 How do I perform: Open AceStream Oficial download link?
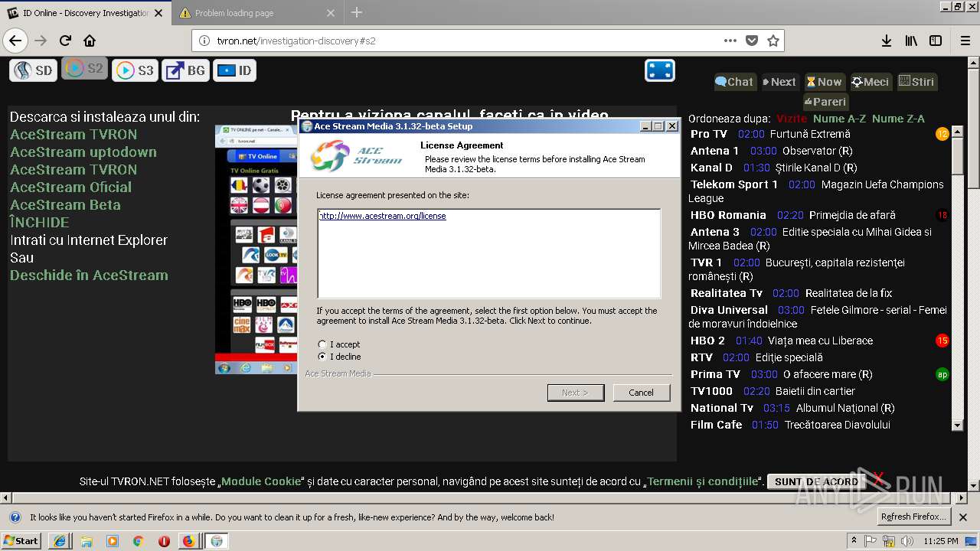click(70, 187)
